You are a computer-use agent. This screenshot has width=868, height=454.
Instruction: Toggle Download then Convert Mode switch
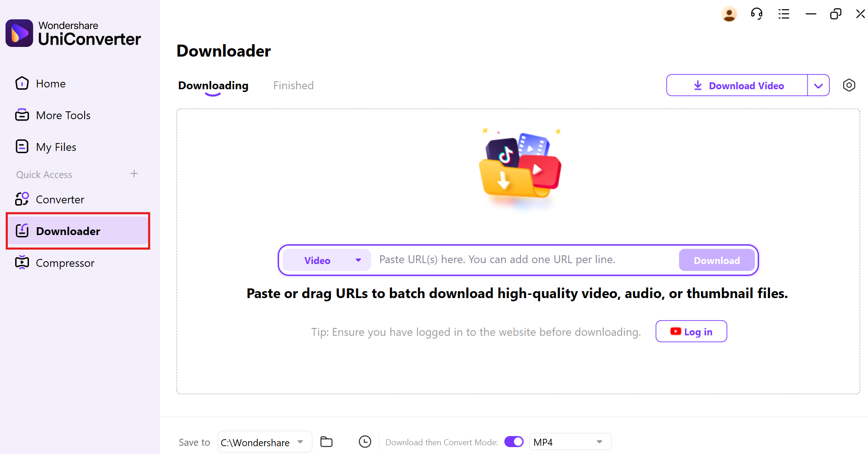point(514,442)
